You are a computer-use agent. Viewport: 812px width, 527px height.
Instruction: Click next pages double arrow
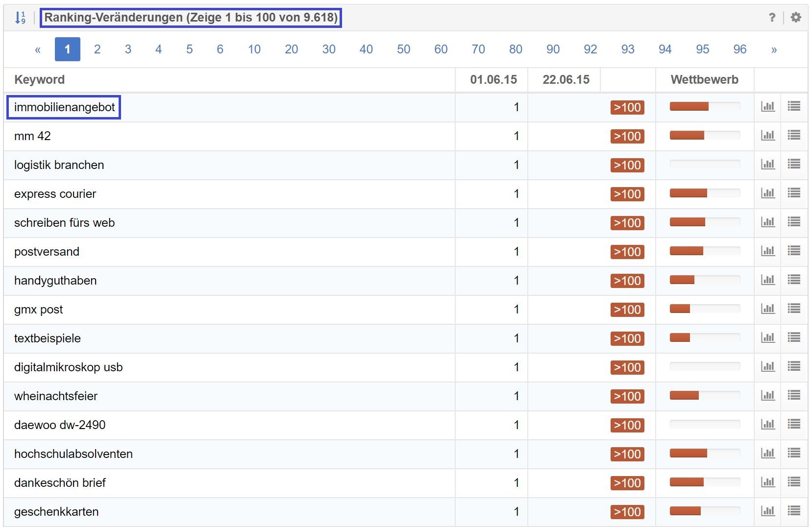[x=774, y=49]
